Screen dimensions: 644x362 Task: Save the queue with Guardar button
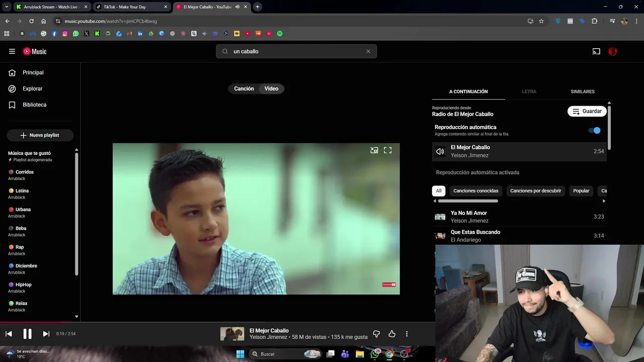[587, 111]
